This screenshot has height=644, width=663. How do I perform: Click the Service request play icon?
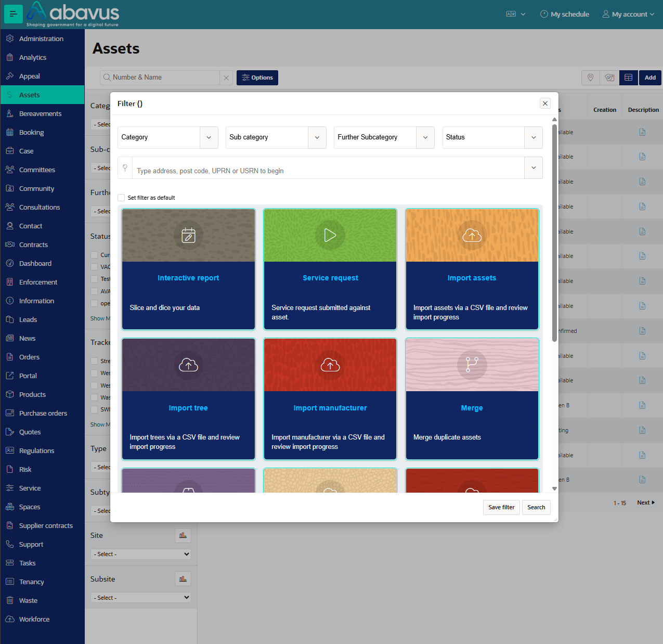click(x=330, y=235)
